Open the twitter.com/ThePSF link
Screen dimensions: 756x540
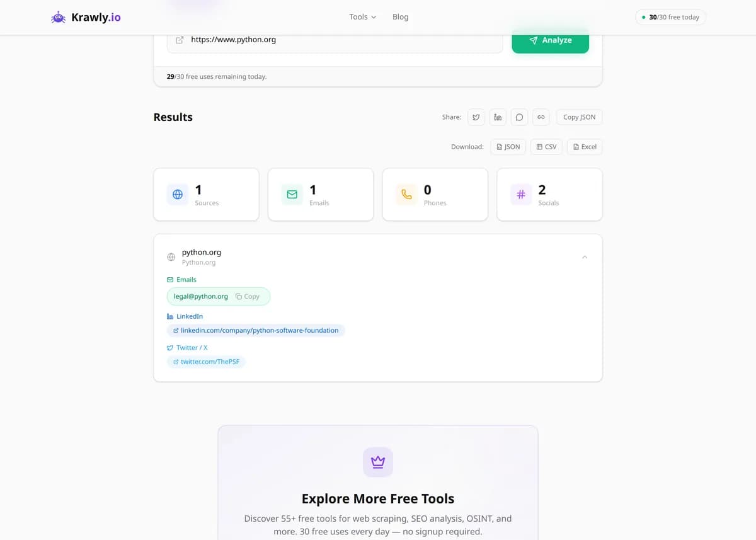click(206, 362)
